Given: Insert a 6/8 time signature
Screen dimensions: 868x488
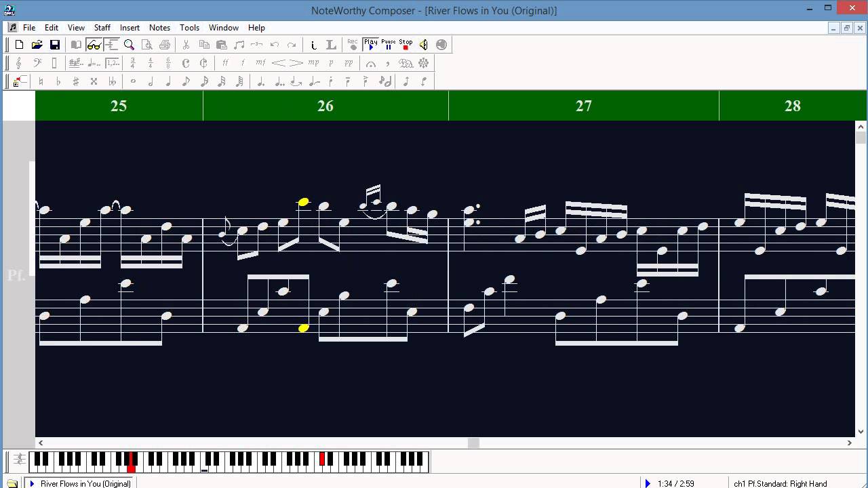Looking at the screenshot, I should pos(168,63).
